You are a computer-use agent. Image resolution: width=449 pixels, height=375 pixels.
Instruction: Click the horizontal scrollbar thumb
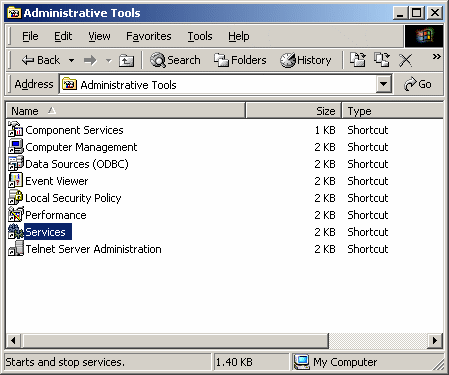pyautogui.click(x=175, y=340)
